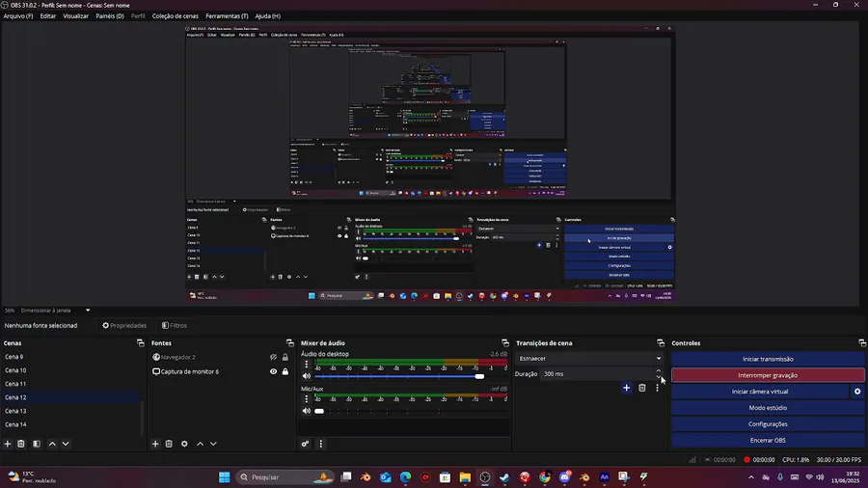Screen dimensions: 868x488
Task: Open the Editar menu
Action: tap(47, 16)
